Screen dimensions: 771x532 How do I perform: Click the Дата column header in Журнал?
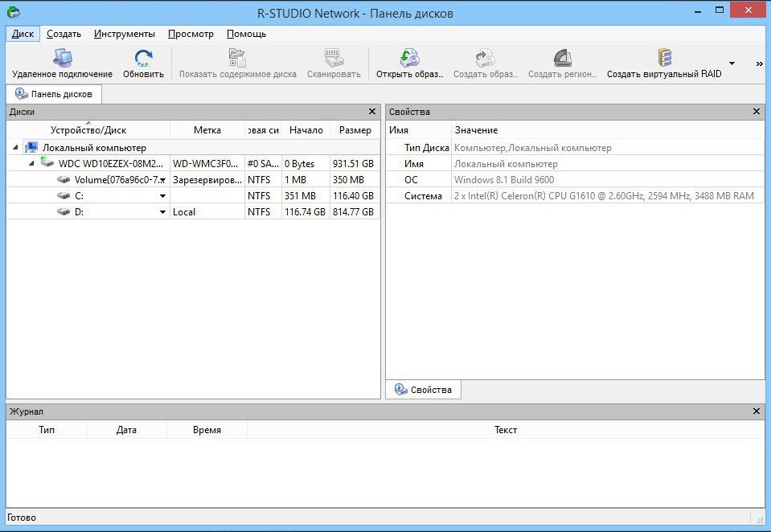(x=126, y=430)
